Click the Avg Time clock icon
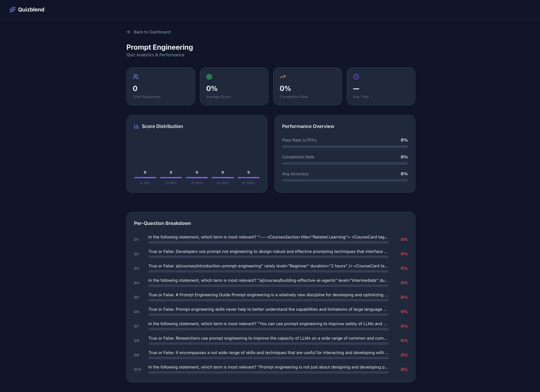The image size is (540, 392). (x=356, y=77)
